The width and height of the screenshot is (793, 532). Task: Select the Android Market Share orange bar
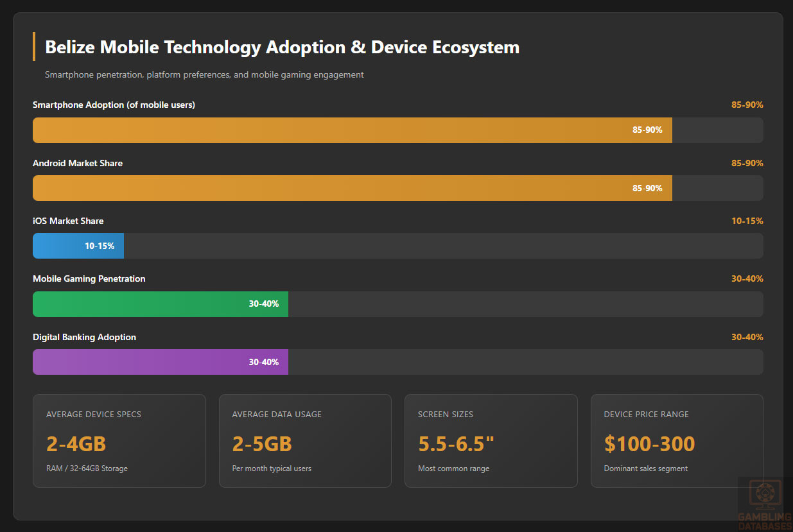point(352,188)
